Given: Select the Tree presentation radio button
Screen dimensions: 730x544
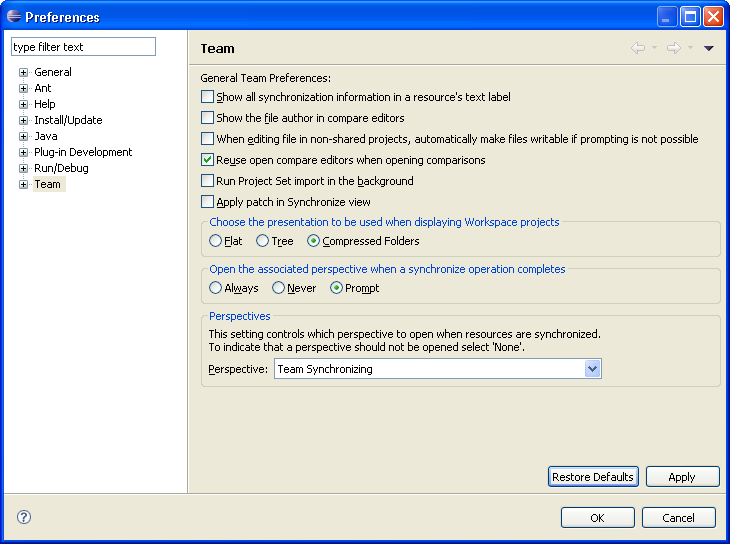Looking at the screenshot, I should click(263, 241).
